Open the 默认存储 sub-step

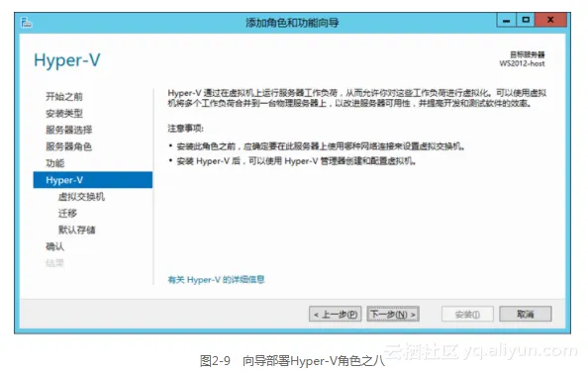[x=77, y=230]
